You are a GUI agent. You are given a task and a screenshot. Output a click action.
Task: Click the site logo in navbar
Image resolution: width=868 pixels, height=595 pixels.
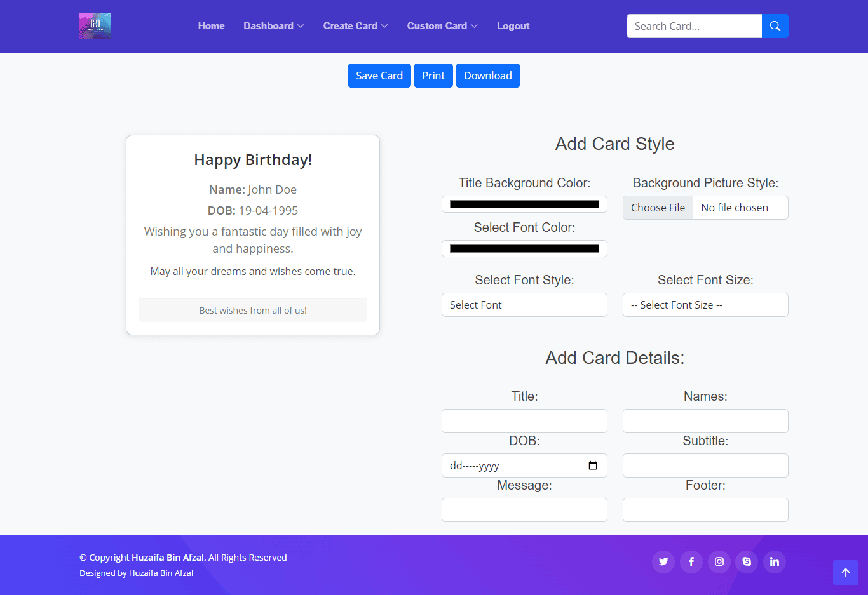(95, 26)
